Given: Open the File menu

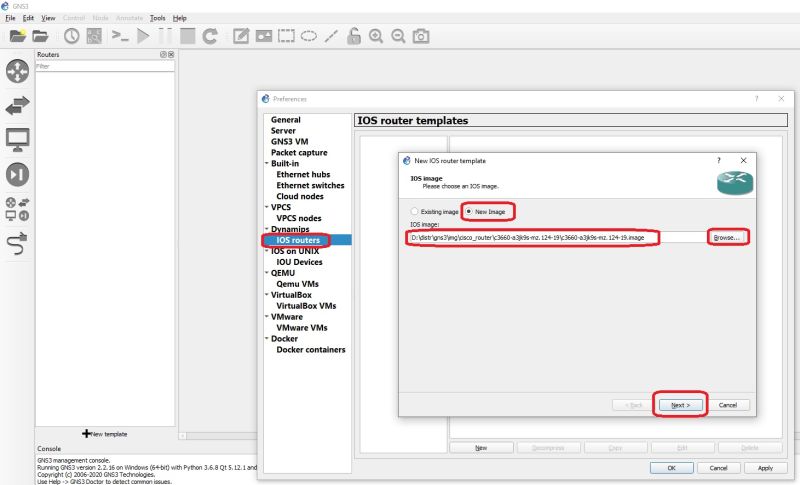Looking at the screenshot, I should click(10, 18).
